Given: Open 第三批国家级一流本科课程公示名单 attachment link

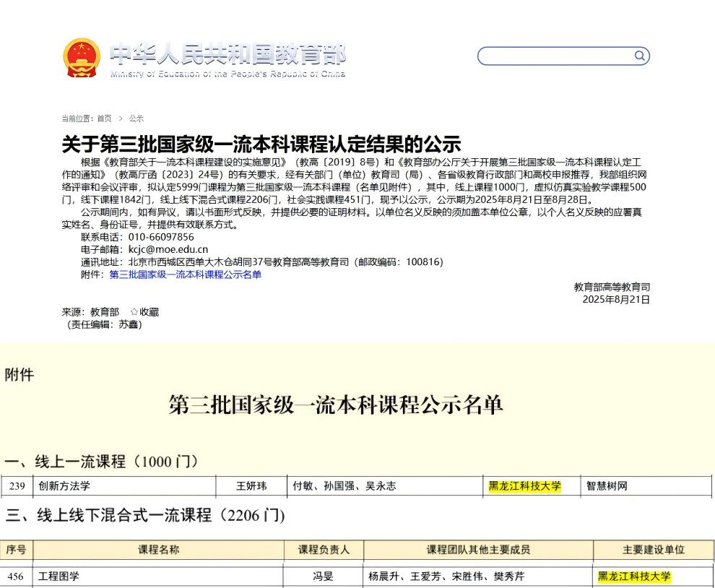Looking at the screenshot, I should [185, 274].
